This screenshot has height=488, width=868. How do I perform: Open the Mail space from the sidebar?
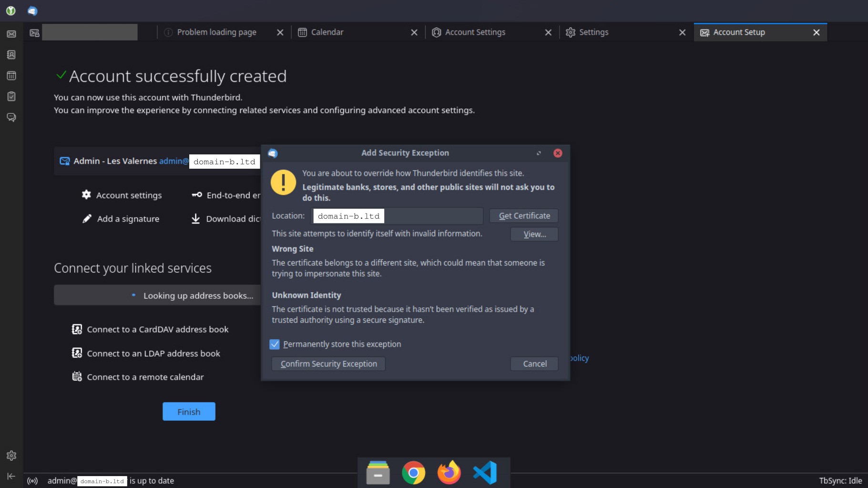[11, 33]
